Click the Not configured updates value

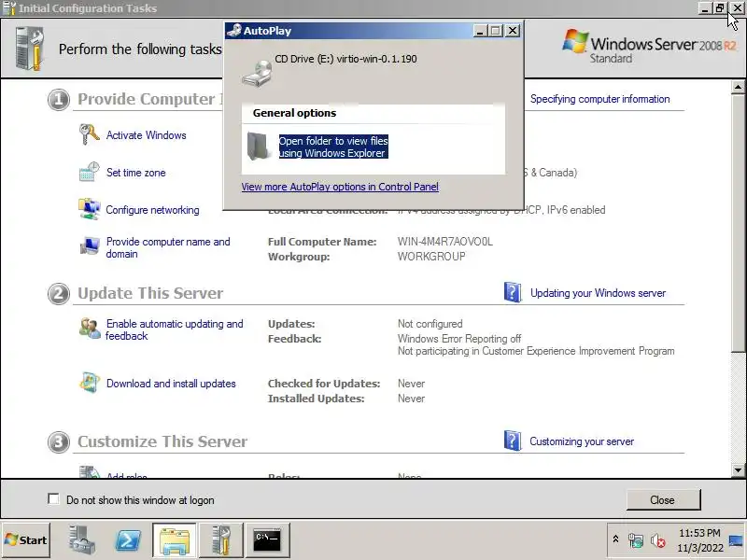[430, 324]
